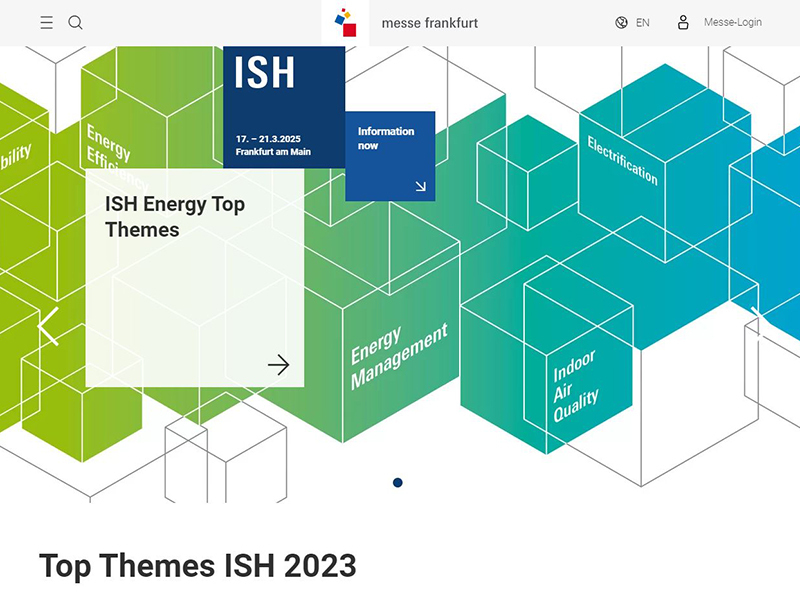
Task: Click the user profile icon
Action: coord(683,22)
